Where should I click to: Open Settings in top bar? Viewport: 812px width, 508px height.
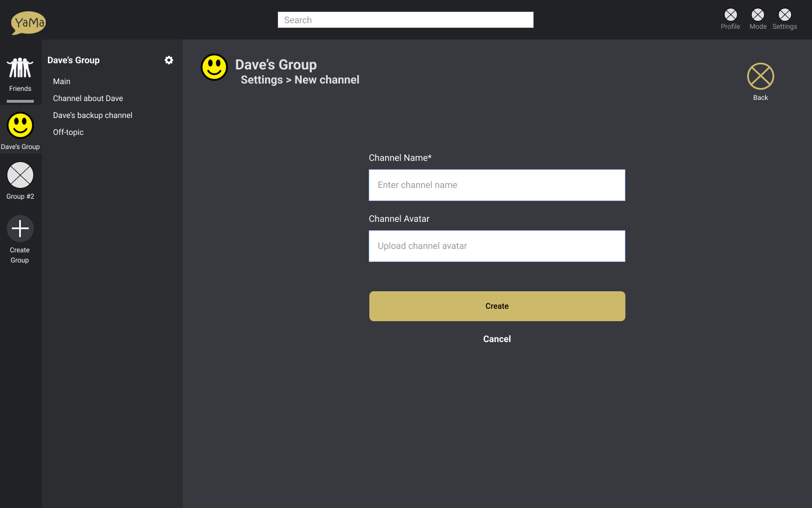pyautogui.click(x=784, y=15)
